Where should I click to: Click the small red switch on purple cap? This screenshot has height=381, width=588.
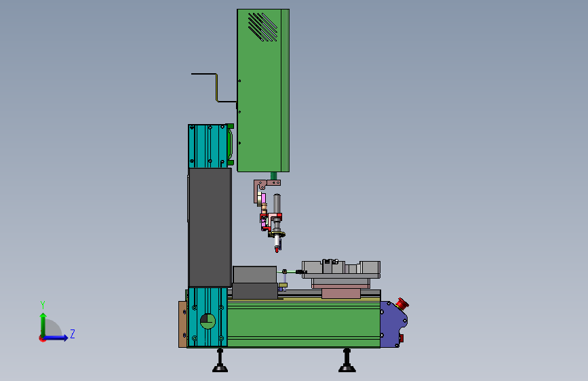click(401, 338)
